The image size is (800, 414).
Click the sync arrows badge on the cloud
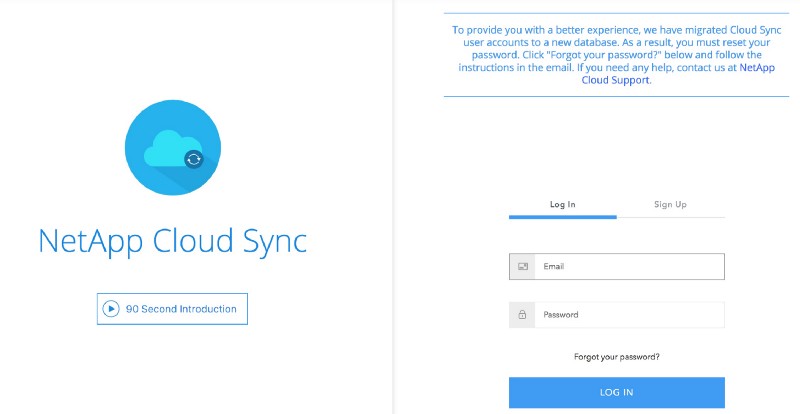point(194,159)
